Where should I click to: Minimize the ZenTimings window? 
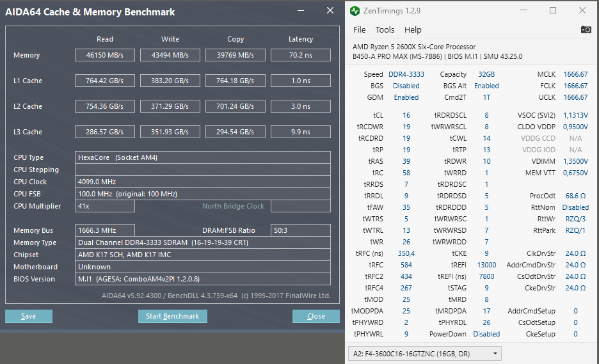coord(523,10)
